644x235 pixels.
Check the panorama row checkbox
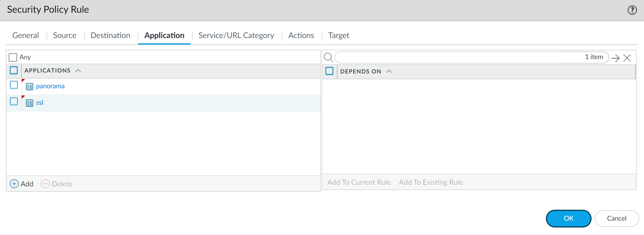[14, 85]
